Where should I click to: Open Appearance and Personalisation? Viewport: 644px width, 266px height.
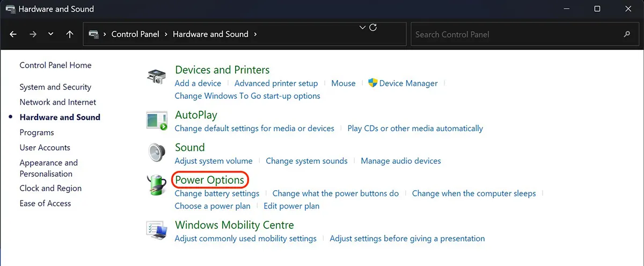click(48, 168)
